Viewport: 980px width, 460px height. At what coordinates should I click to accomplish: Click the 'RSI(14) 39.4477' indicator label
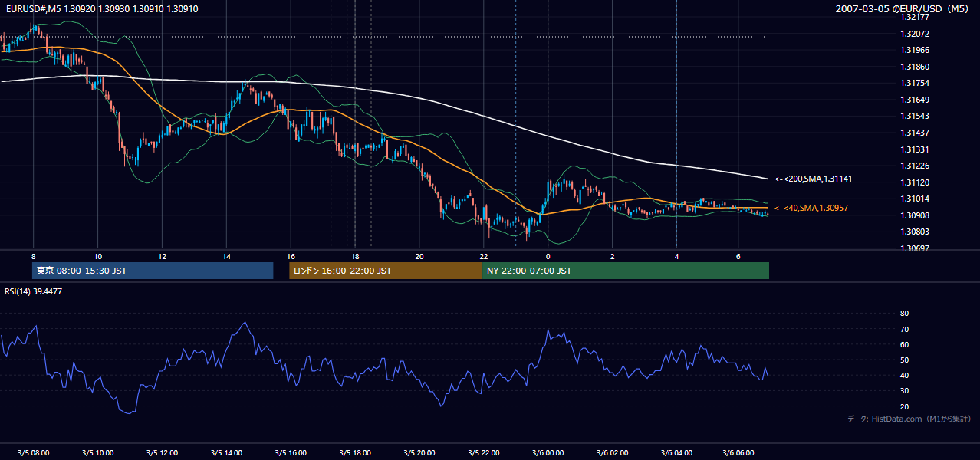tap(34, 291)
